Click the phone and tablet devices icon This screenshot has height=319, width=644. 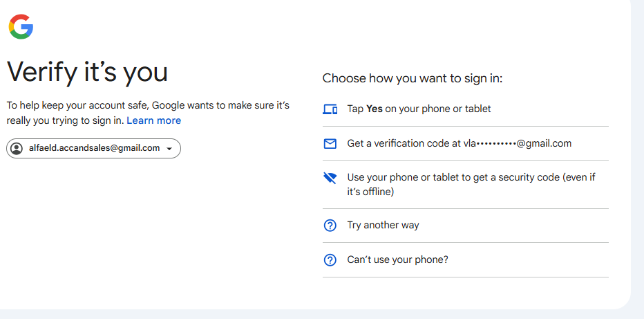click(x=330, y=109)
